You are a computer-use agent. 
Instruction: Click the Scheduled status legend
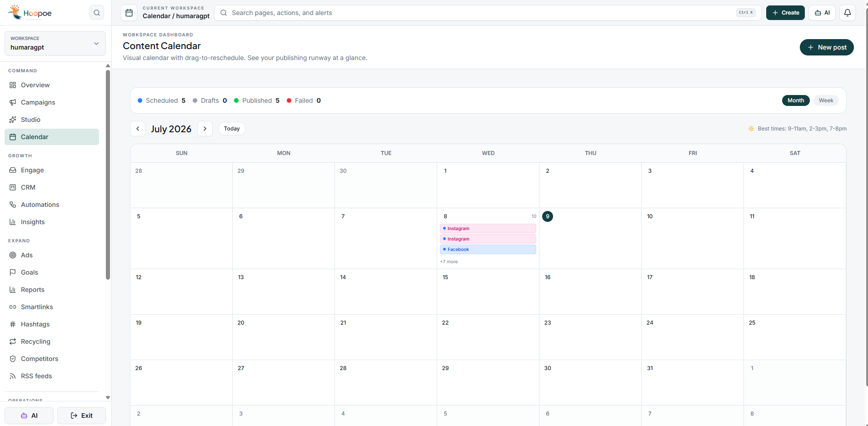[x=161, y=100]
